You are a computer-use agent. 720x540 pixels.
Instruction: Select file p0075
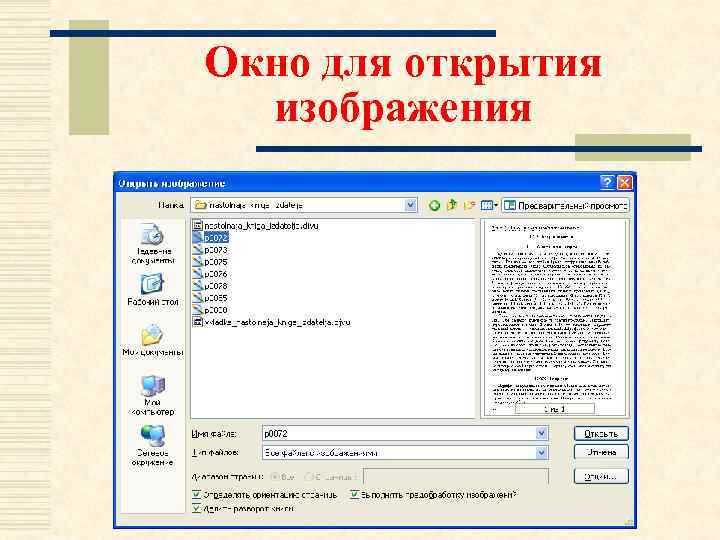[x=210, y=262]
